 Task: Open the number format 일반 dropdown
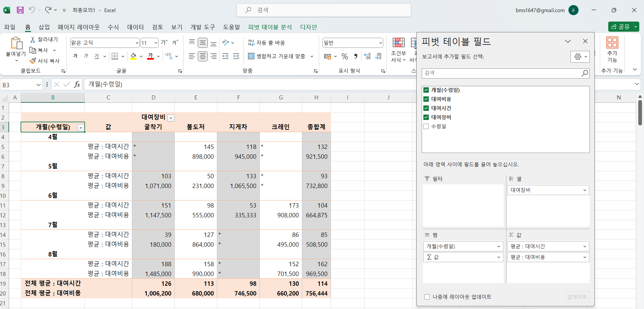(x=381, y=43)
